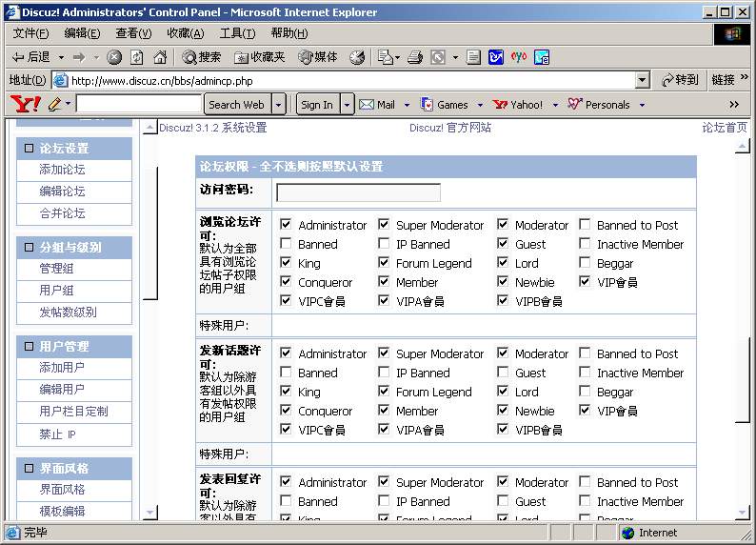The height and width of the screenshot is (545, 756).
Task: Click the 访问密码 input field
Action: pyautogui.click(x=358, y=192)
